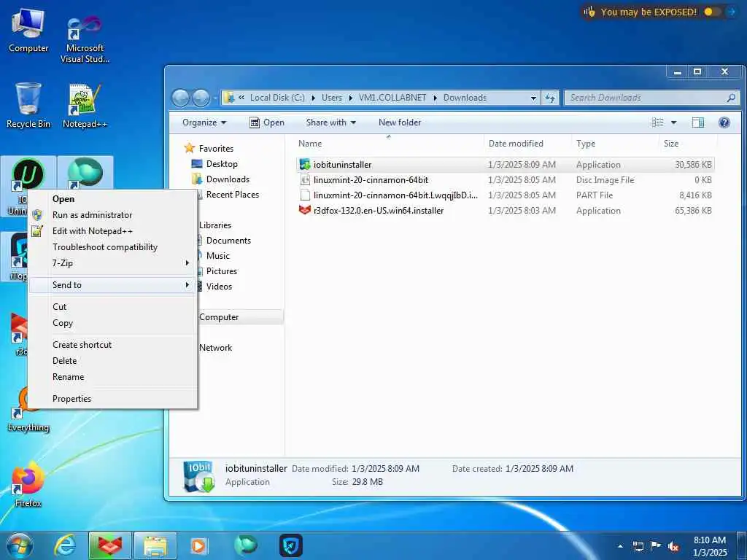Image resolution: width=747 pixels, height=560 pixels.
Task: Select the iobituninstaller file
Action: (x=505, y=165)
